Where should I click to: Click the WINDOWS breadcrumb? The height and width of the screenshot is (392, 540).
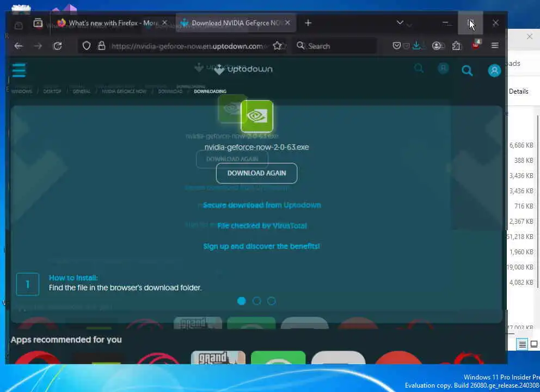[x=22, y=91]
